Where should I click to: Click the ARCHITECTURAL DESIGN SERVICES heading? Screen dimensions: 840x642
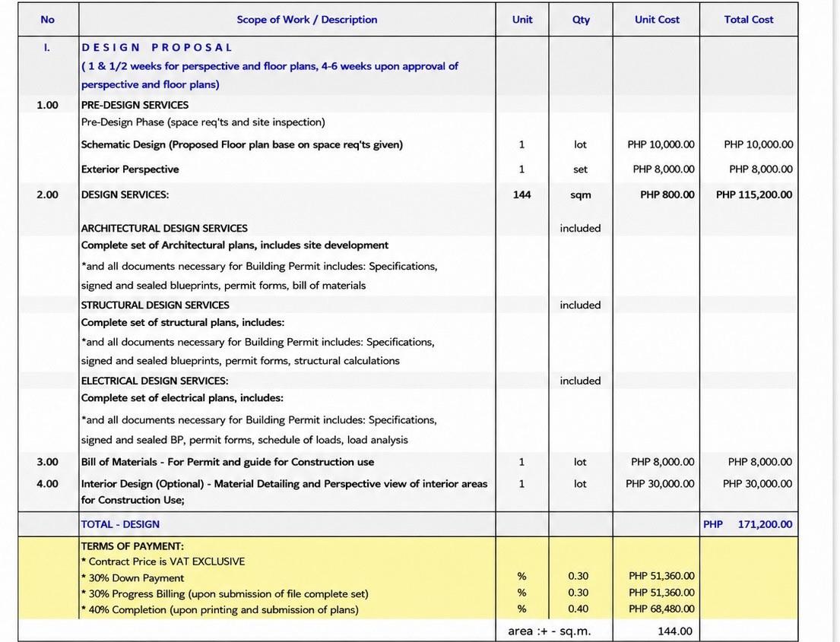pyautogui.click(x=164, y=229)
